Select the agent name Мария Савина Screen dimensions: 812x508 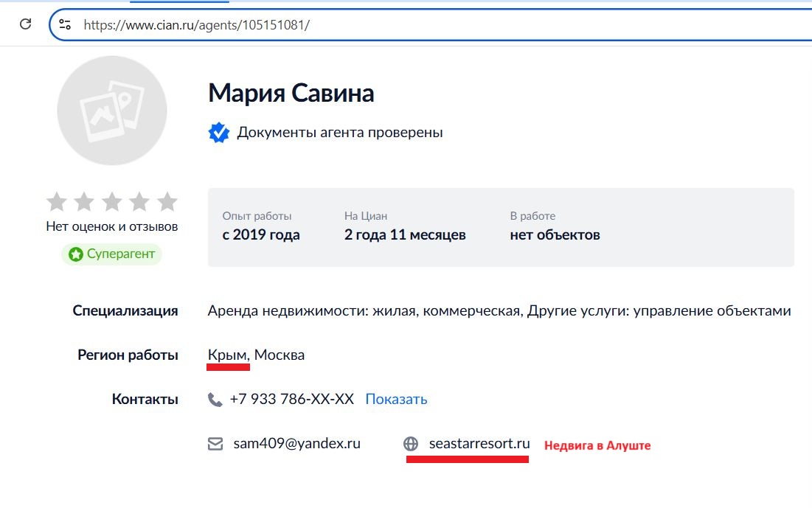click(x=291, y=93)
